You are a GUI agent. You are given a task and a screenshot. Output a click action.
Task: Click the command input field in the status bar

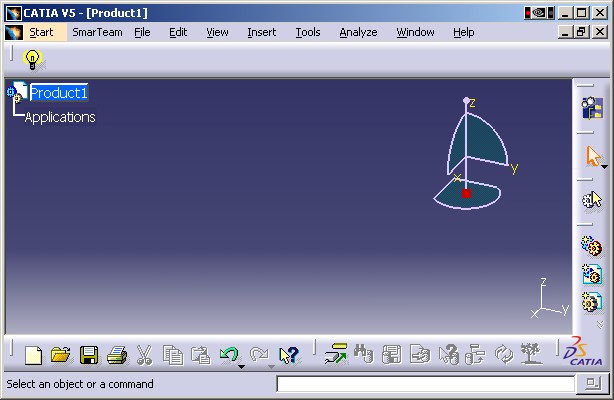point(425,384)
